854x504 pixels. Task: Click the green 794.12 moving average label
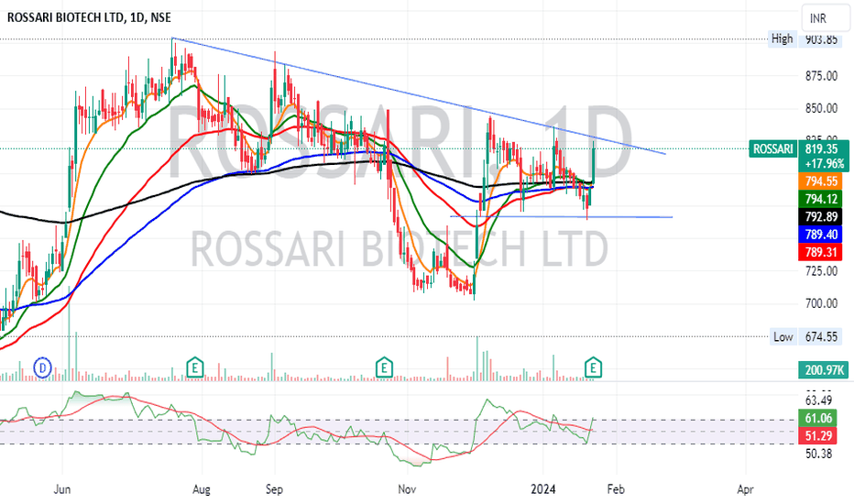821,199
